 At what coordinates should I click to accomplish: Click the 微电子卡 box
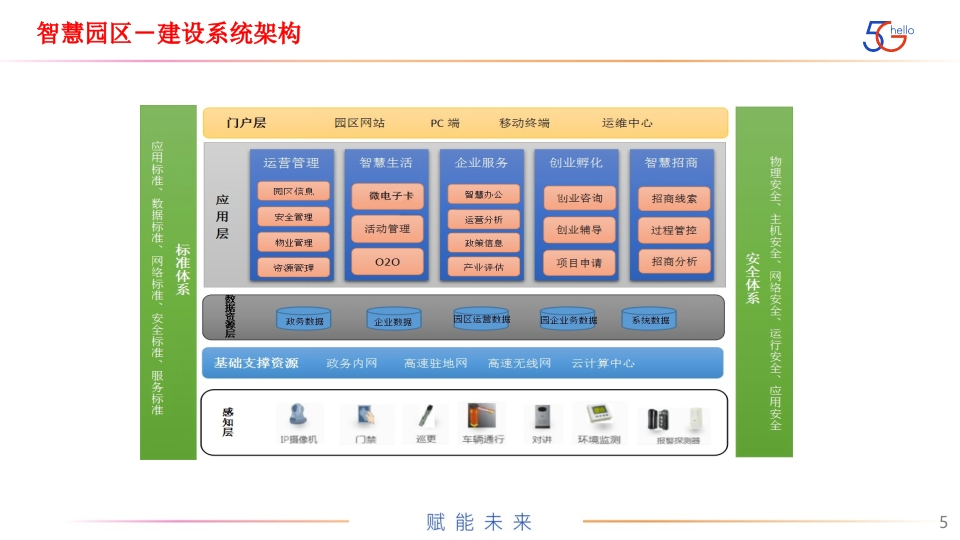click(388, 196)
